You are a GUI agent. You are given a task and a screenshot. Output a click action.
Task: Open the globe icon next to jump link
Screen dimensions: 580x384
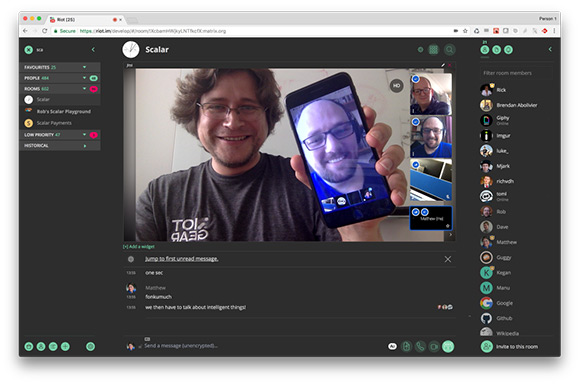coord(131,259)
